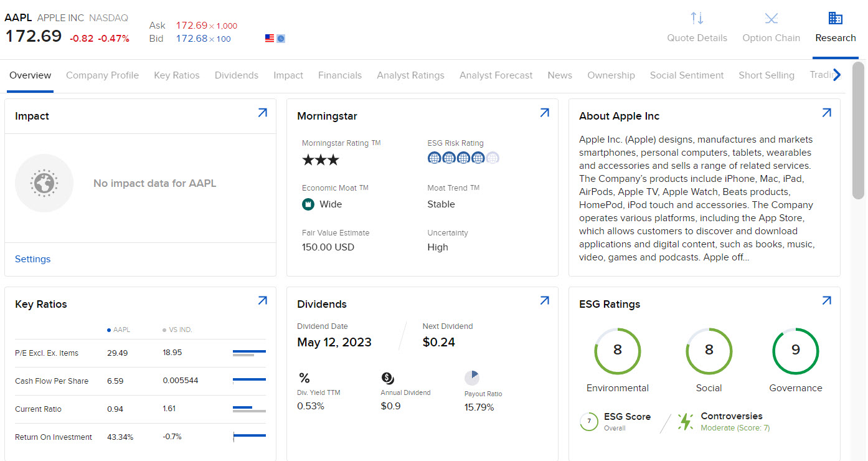Click the round blue icon next to the flag
The width and height of the screenshot is (868, 461).
(x=281, y=39)
